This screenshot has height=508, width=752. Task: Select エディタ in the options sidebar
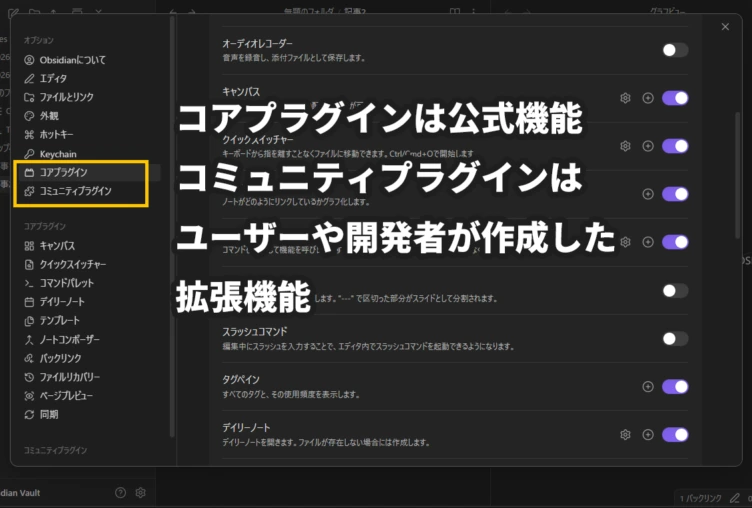click(x=54, y=78)
